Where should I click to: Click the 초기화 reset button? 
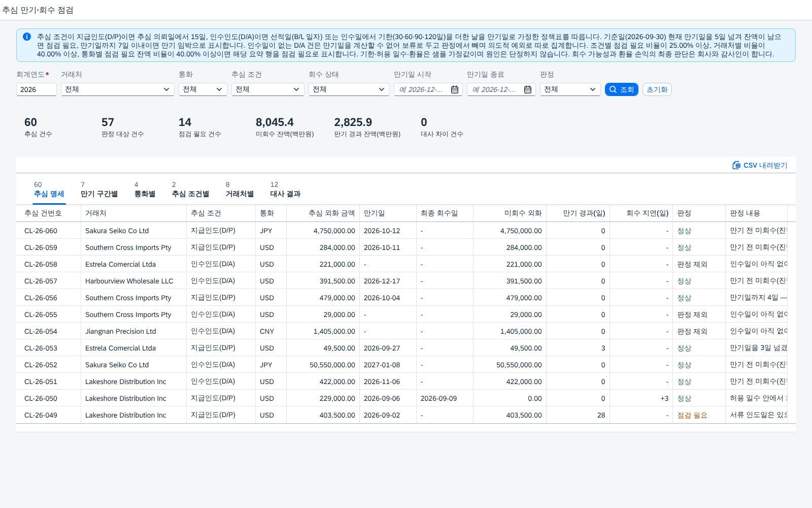657,89
